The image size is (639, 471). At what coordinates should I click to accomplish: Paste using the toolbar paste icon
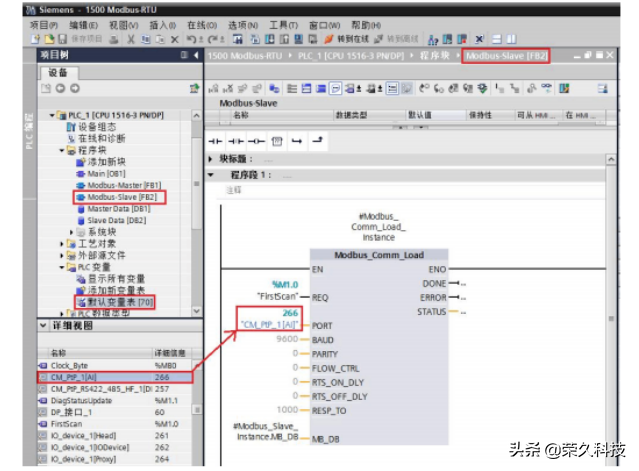(160, 40)
